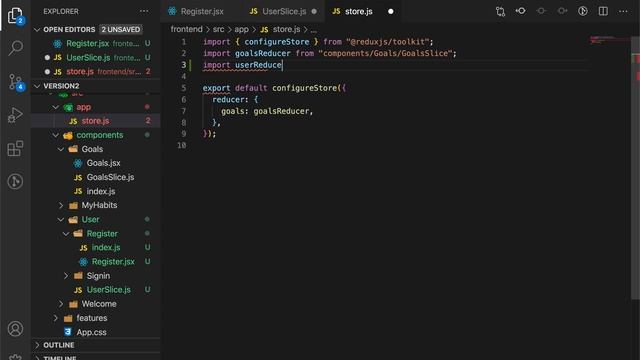Click the editor vertical scrollbar
Screen dimensions: 640x360
[636, 169]
